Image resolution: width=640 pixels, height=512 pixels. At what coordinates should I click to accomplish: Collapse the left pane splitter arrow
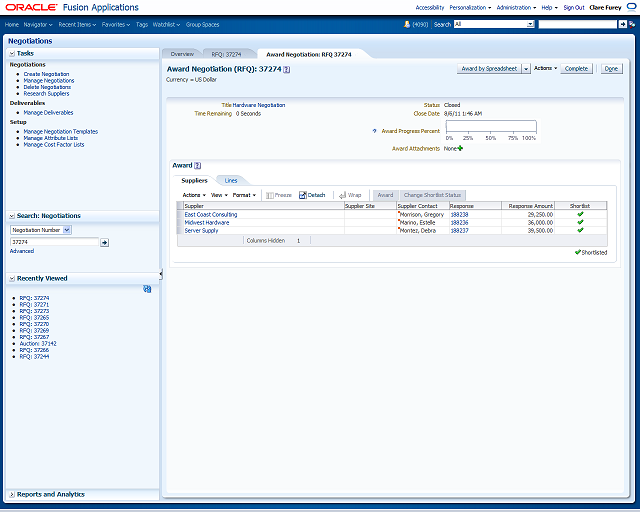pos(161,274)
